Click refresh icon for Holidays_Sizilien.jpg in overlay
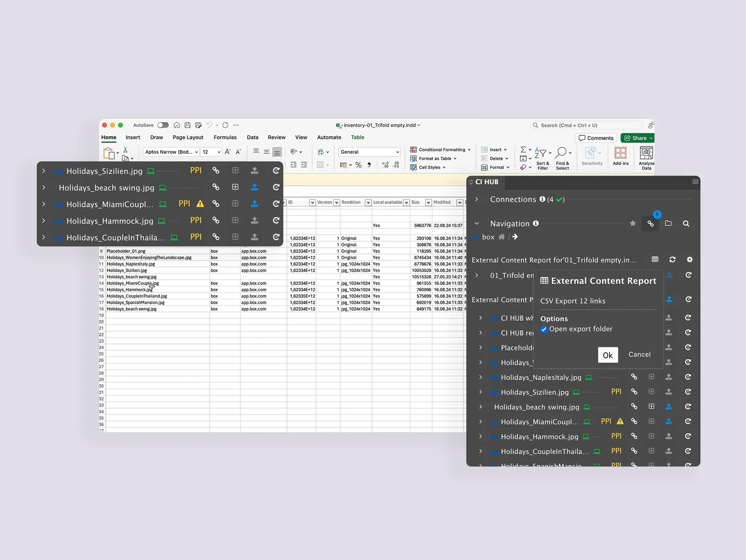746x560 pixels. coord(276,171)
